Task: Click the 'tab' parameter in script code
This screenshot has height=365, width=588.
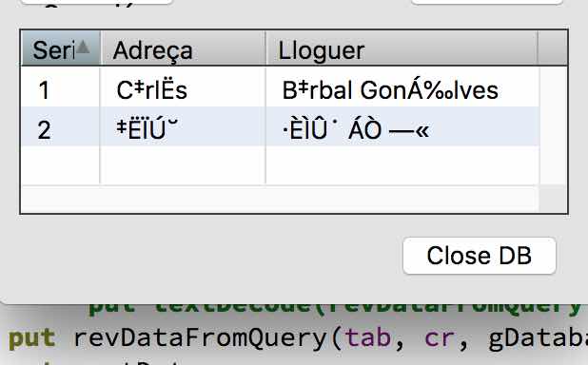Action: pyautogui.click(x=368, y=337)
